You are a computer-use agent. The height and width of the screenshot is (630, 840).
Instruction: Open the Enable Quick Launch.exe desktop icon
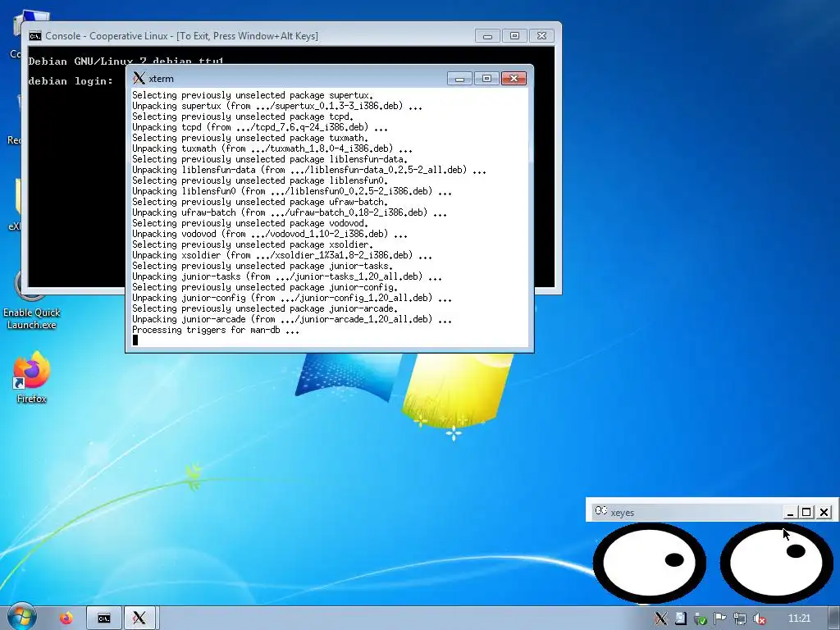31,300
